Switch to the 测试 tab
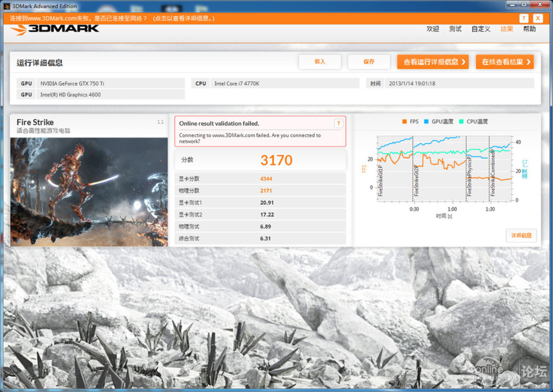Image resolution: width=553 pixels, height=392 pixels. click(455, 29)
